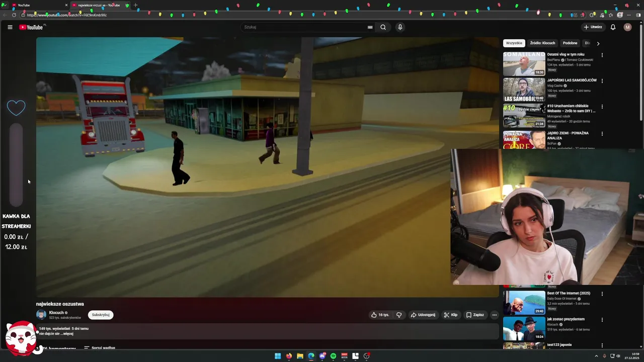
Task: Create a clip with Klip button
Action: tap(450, 315)
